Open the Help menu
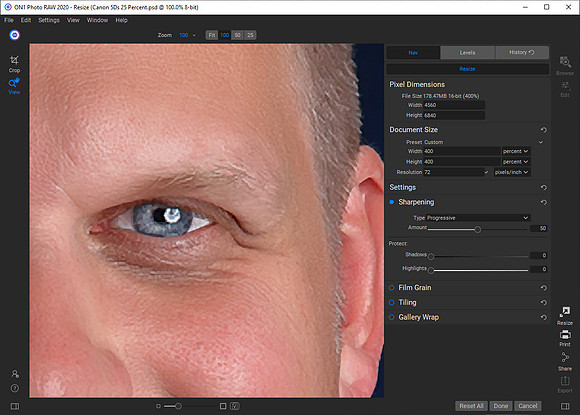Viewport: 580px width, 415px height. click(121, 20)
